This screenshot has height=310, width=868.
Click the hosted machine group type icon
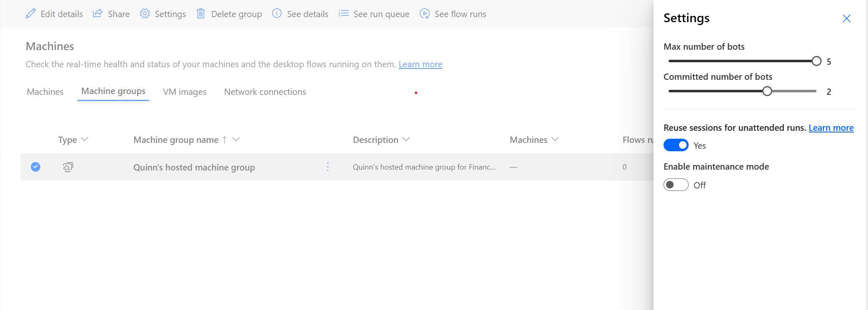(68, 167)
